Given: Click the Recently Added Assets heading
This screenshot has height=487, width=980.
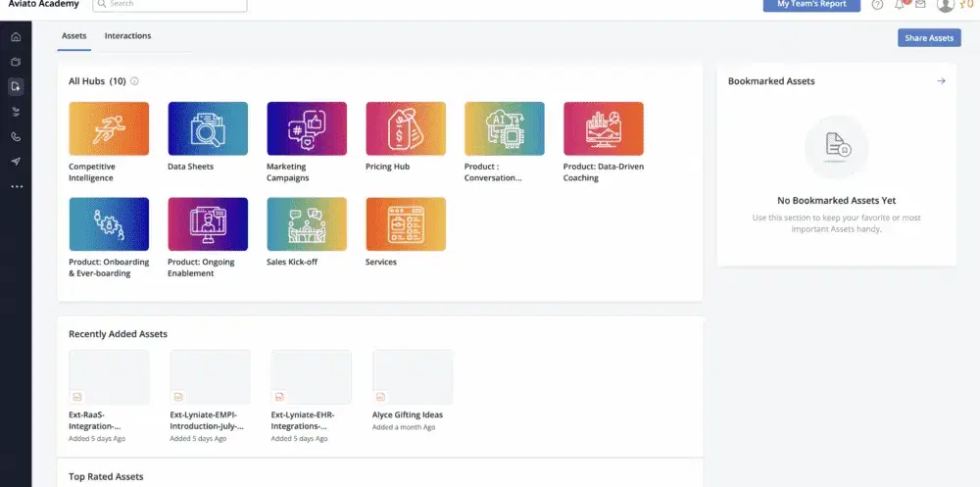Looking at the screenshot, I should 119,334.
